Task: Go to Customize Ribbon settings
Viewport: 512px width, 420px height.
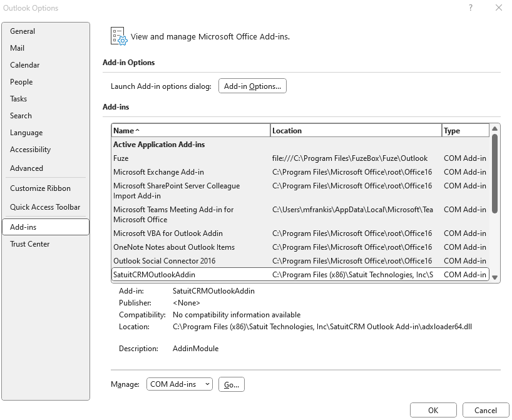Action: pos(46,188)
